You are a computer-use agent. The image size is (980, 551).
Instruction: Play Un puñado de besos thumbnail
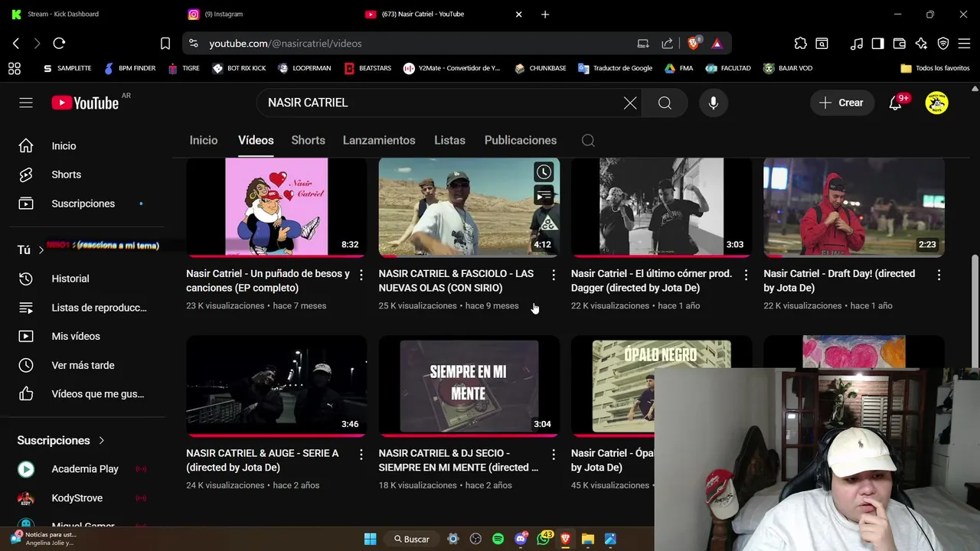coord(276,207)
